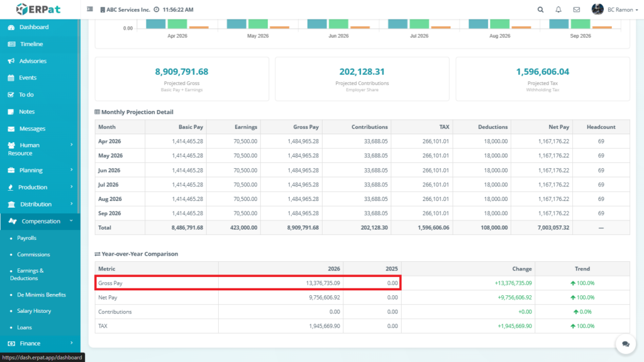Open the mail envelope icon in header

[576, 9]
